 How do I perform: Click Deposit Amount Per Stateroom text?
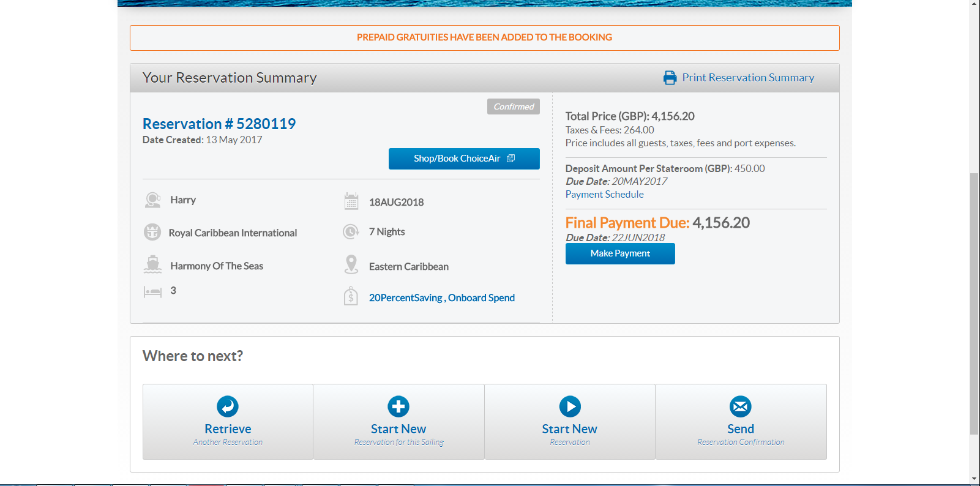[665, 168]
